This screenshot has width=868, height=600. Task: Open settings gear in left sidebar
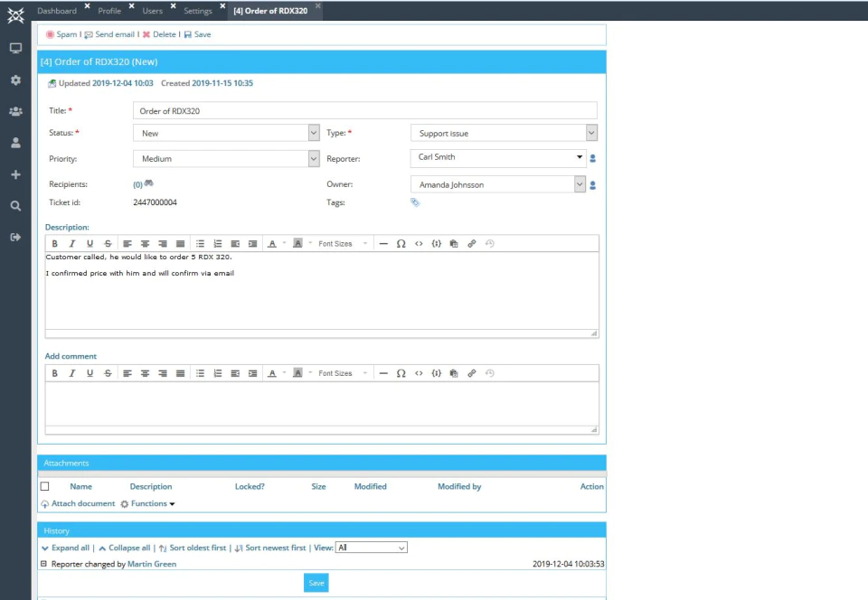click(x=15, y=80)
